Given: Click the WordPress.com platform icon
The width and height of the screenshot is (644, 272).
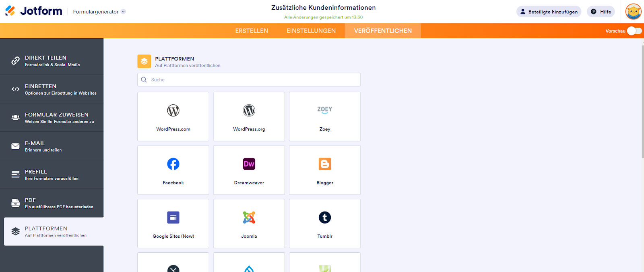Looking at the screenshot, I should pos(173,110).
